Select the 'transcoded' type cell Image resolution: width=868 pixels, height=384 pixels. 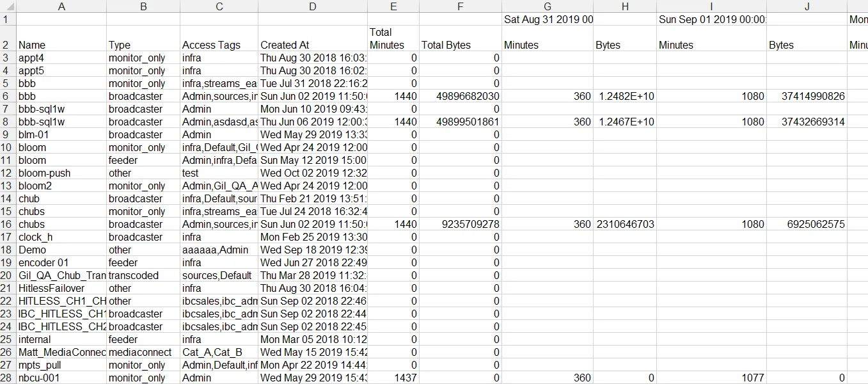point(143,276)
